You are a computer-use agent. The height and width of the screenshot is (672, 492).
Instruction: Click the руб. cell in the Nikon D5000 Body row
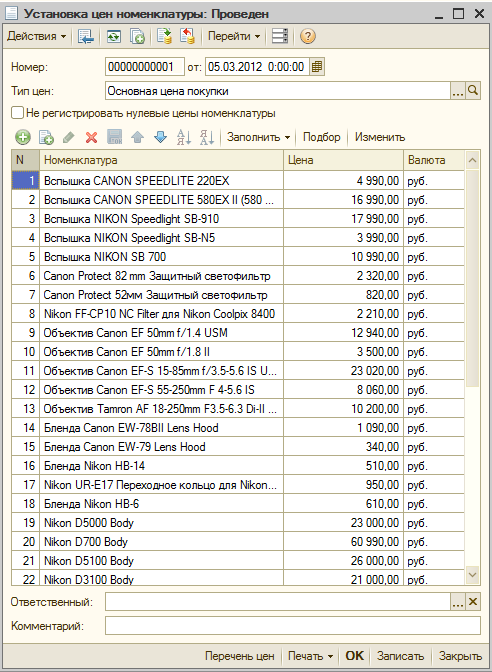pyautogui.click(x=434, y=523)
